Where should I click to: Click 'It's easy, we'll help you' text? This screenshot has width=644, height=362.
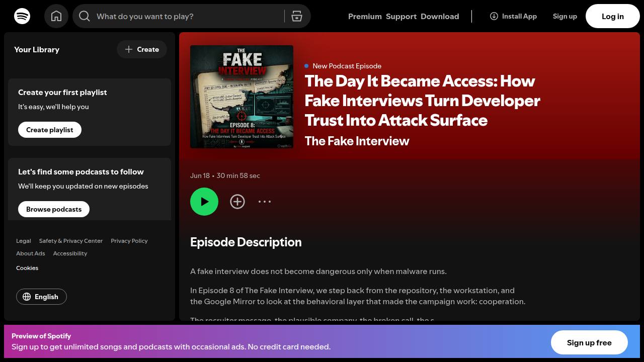click(53, 107)
